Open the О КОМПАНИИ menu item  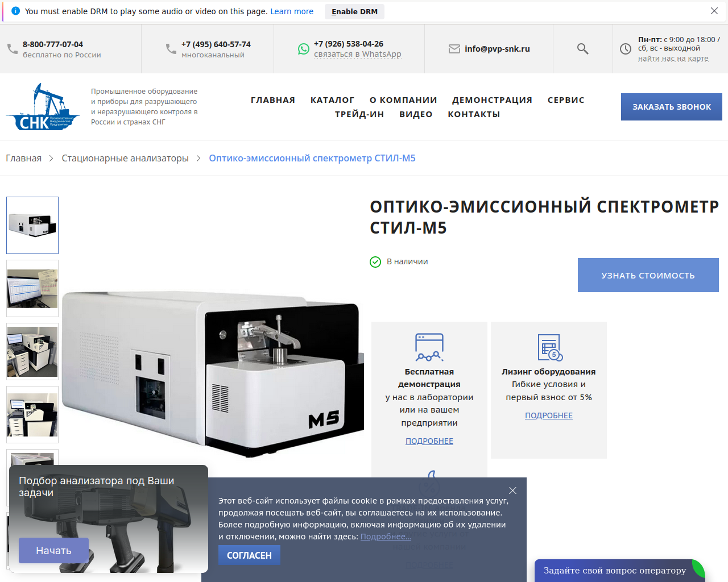coord(403,100)
